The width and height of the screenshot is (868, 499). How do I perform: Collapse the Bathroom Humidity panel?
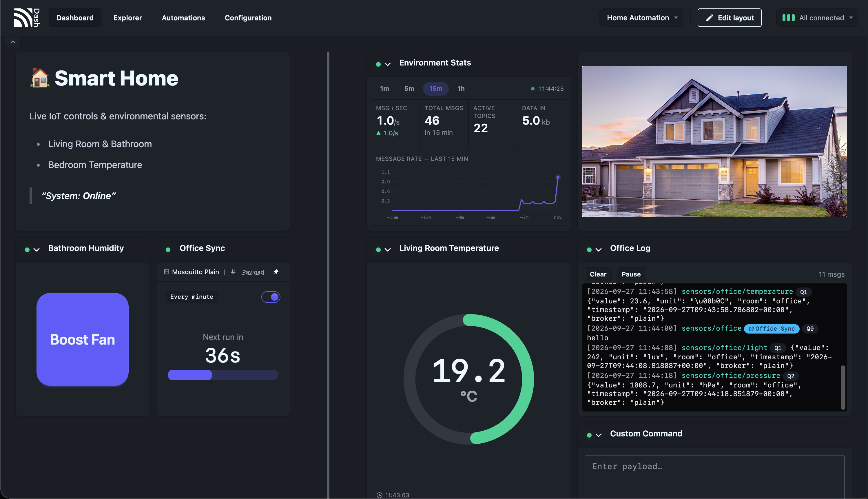tap(36, 249)
